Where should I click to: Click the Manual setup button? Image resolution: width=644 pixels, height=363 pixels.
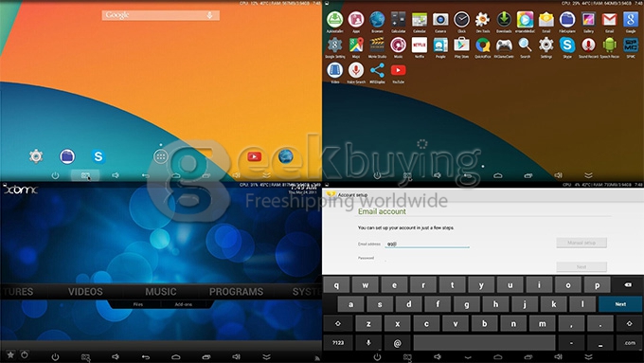point(581,243)
